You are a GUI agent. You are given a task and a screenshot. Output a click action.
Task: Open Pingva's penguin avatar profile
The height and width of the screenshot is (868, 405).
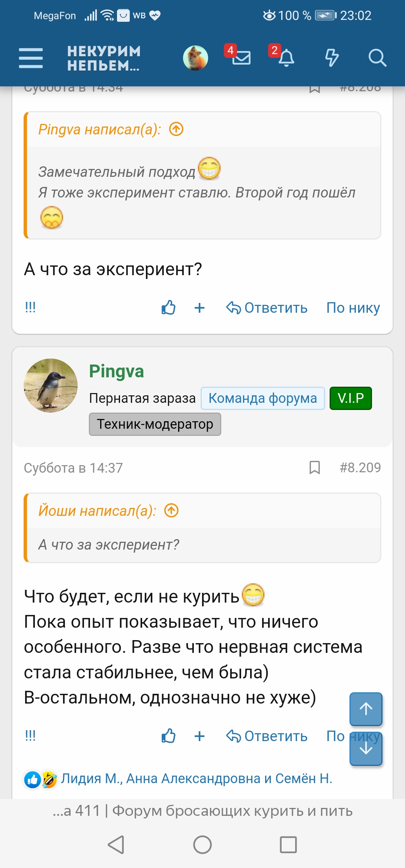pos(51,386)
